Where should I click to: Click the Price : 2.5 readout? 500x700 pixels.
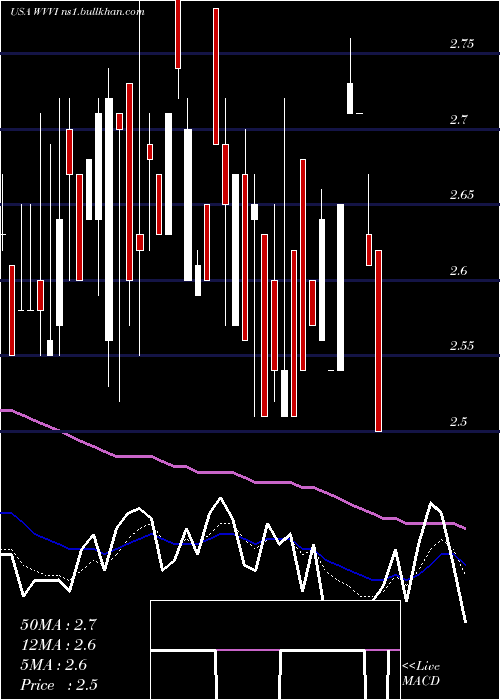tap(59, 685)
